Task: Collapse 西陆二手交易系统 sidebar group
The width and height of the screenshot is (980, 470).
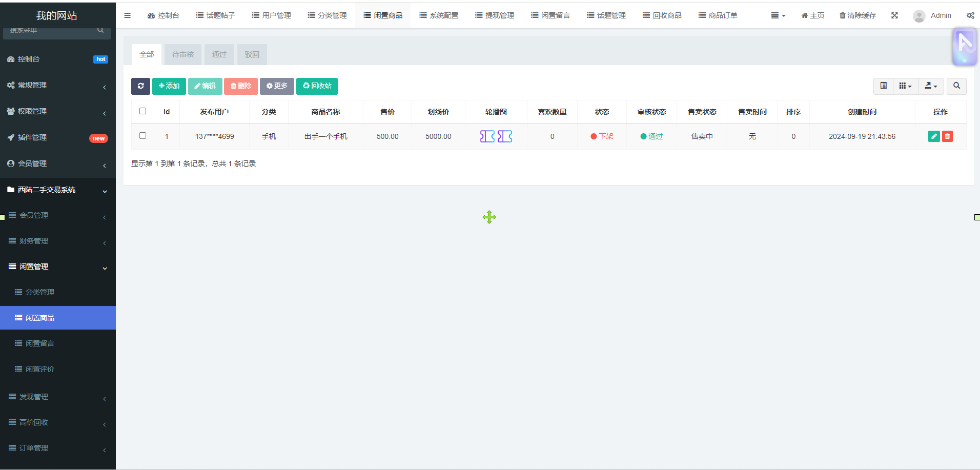Action: pos(58,190)
